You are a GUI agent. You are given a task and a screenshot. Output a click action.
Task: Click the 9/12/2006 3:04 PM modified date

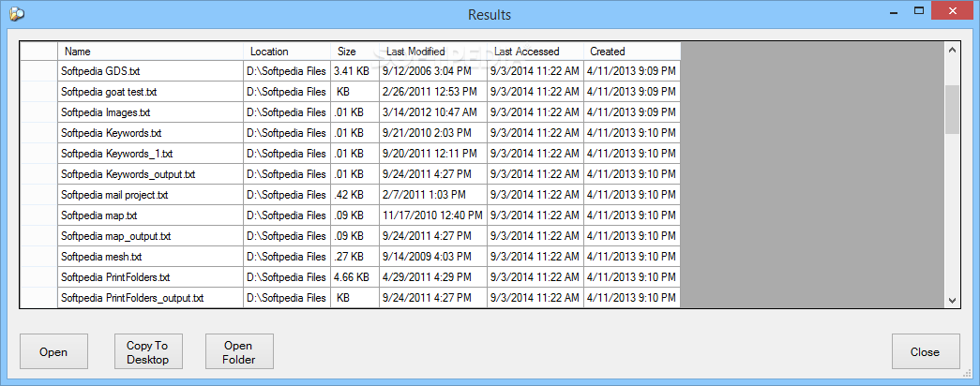433,71
